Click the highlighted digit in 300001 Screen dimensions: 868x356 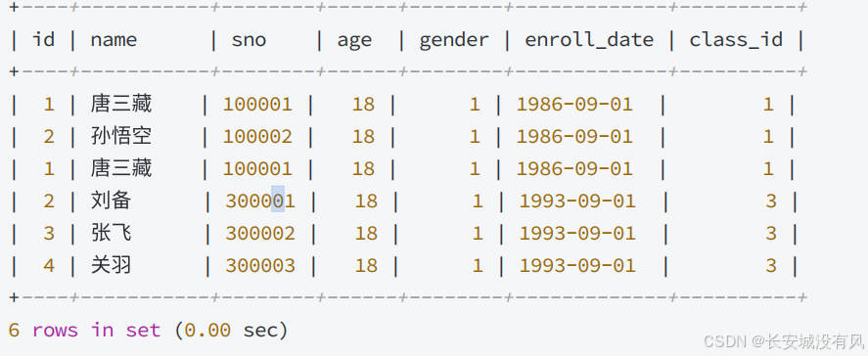(x=278, y=199)
